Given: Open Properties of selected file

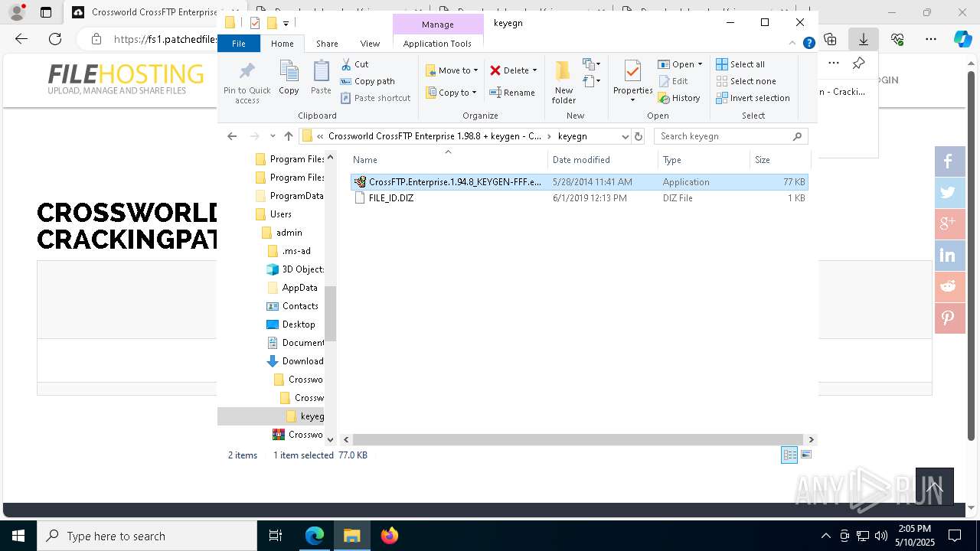Looking at the screenshot, I should click(632, 83).
